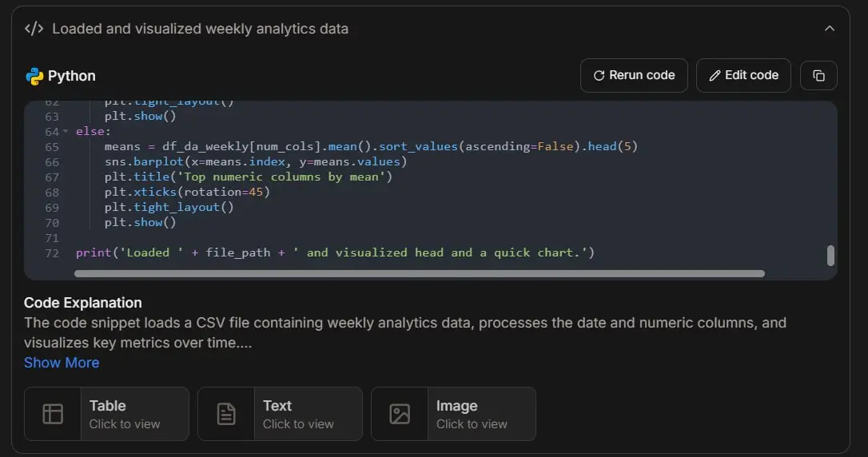Viewport: 868px width, 457px height.
Task: Click the table grid icon
Action: pos(53,414)
